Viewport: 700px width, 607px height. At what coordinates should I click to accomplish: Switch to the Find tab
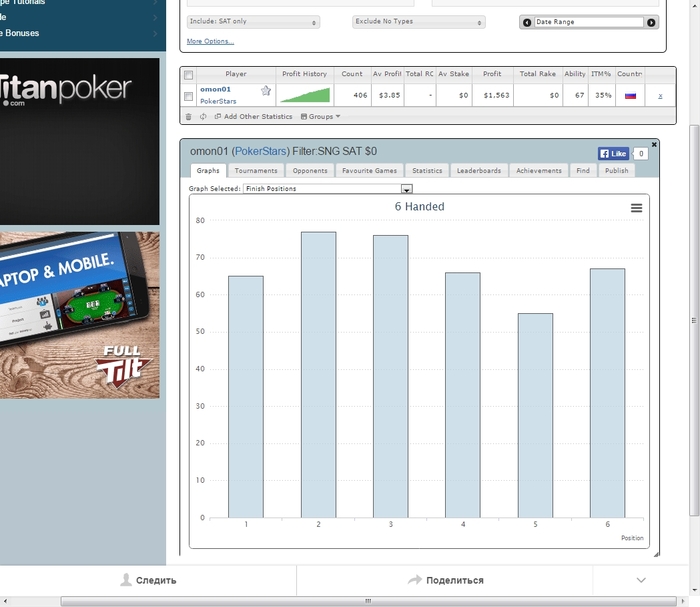583,170
